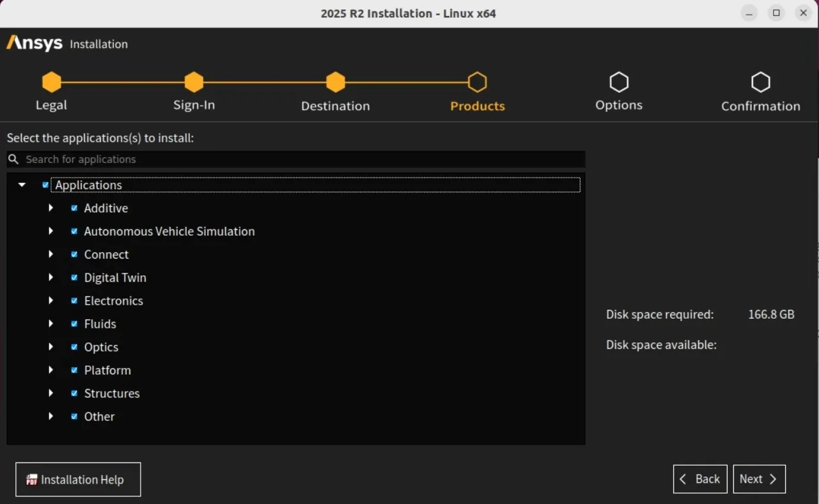Select the Digital Twin tree label
This screenshot has height=504, width=819.
click(115, 278)
